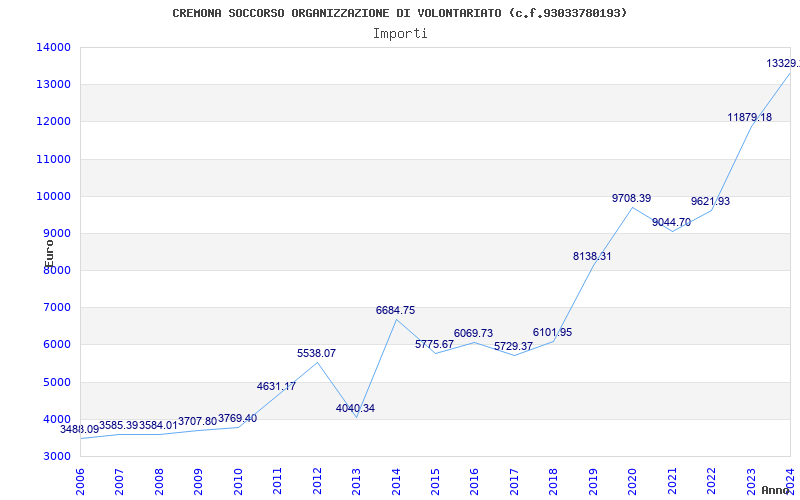This screenshot has height=500, width=800.
Task: Select the 3585.39 data label
Action: coord(118,425)
